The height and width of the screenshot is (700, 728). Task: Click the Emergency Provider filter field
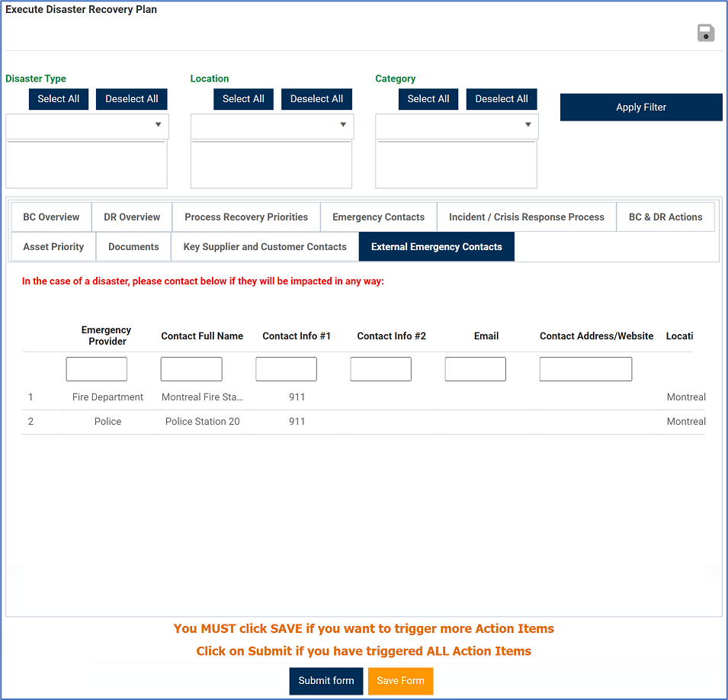pos(97,369)
